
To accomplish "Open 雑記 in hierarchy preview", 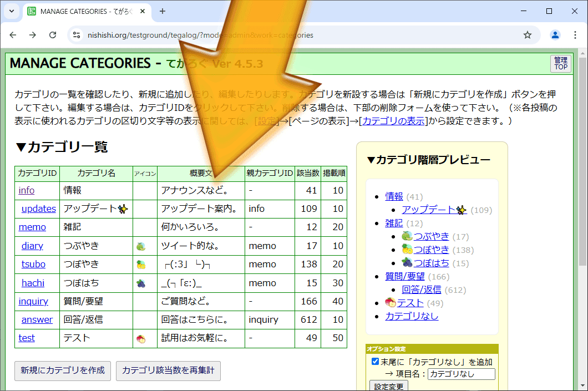I will click(x=394, y=224).
